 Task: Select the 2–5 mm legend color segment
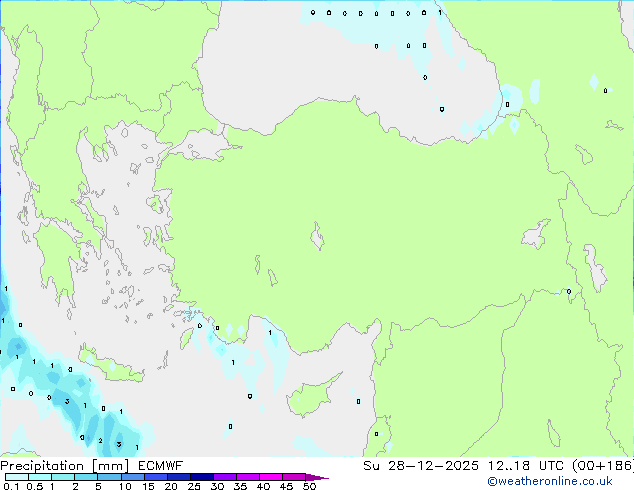pyautogui.click(x=86, y=477)
